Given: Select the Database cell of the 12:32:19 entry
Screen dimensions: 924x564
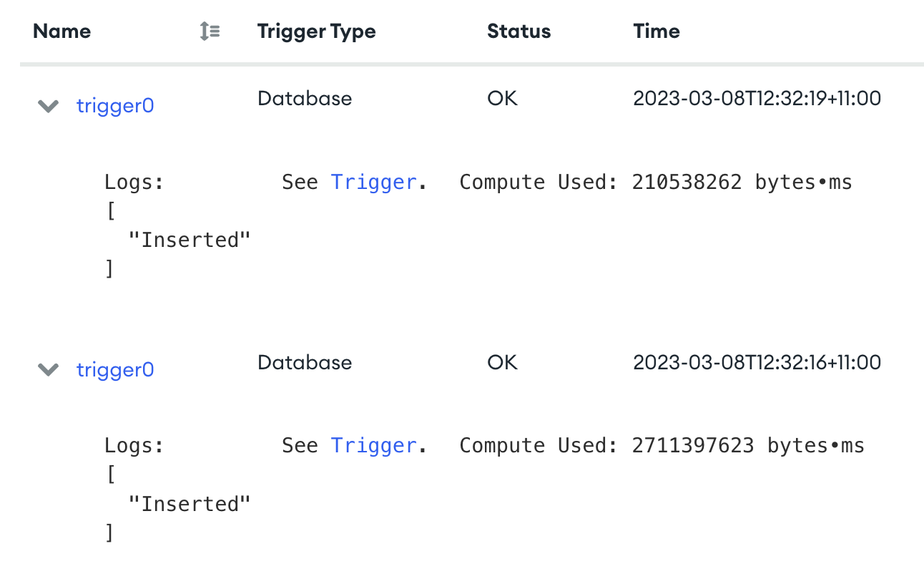Looking at the screenshot, I should tap(305, 99).
